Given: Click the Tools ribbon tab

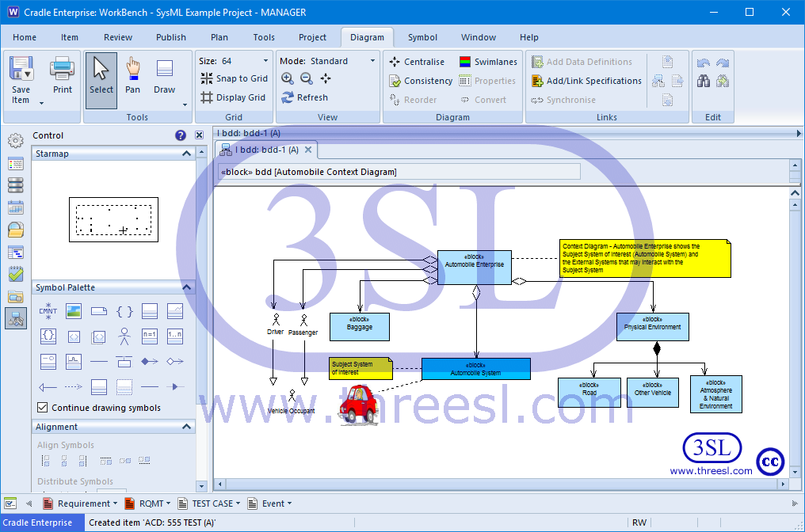Looking at the screenshot, I should (264, 37).
